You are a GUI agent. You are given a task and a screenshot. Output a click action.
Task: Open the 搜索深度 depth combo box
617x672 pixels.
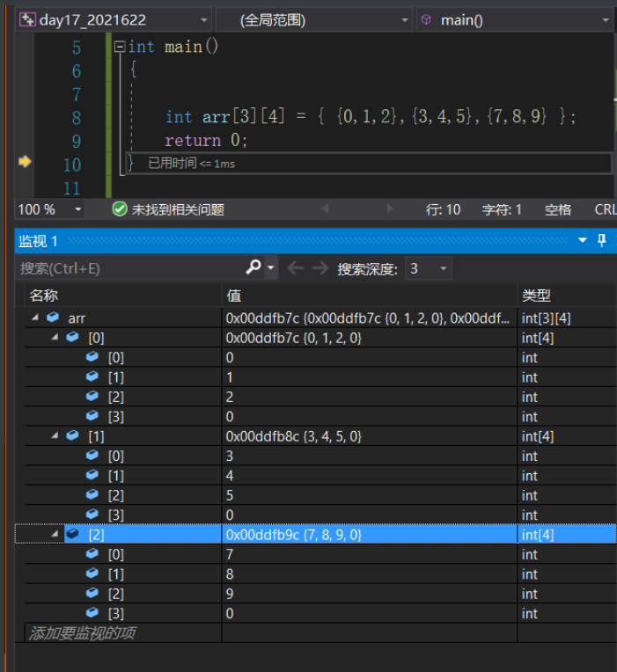click(x=429, y=269)
